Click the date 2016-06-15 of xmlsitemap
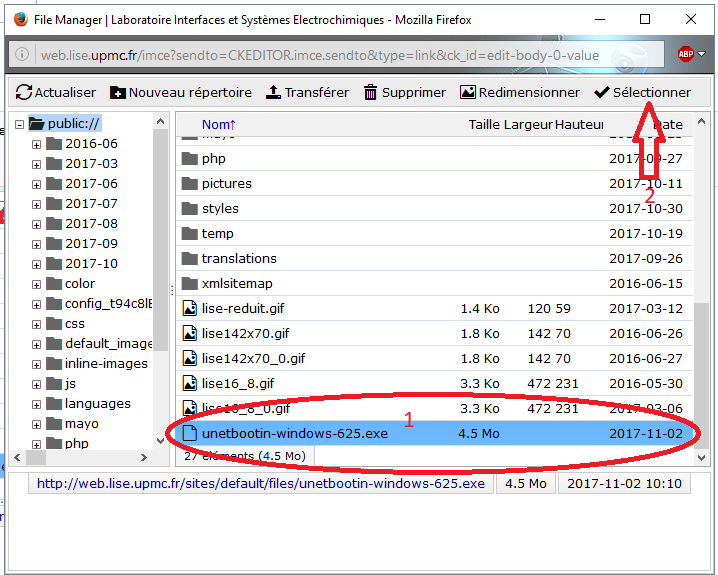The height and width of the screenshot is (575, 718). pos(646,283)
